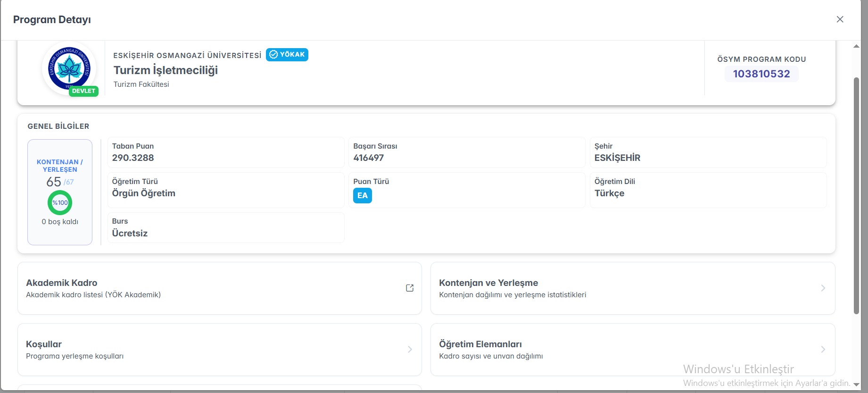Click the YÖKAK accreditation badge
The width and height of the screenshot is (868, 393).
(x=287, y=55)
